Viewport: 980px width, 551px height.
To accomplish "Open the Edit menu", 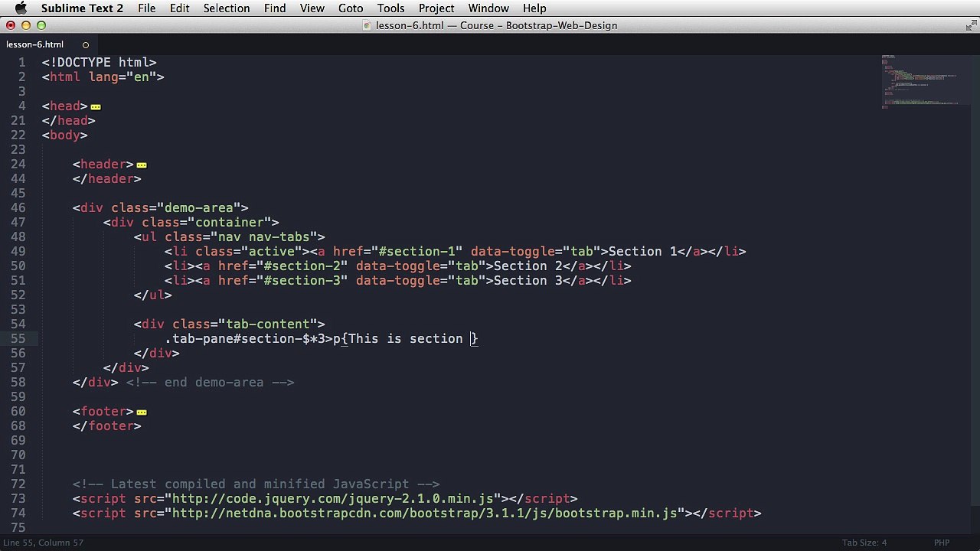I will (x=180, y=8).
